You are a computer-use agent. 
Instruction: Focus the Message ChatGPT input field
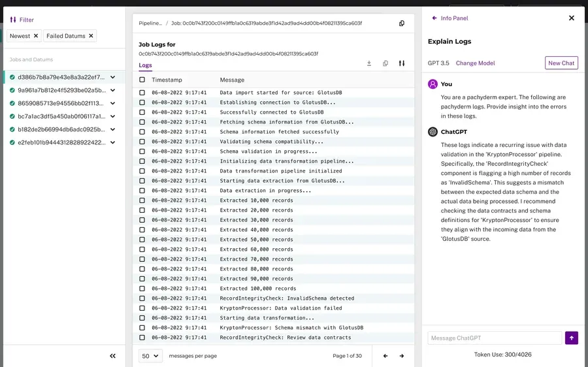click(495, 338)
